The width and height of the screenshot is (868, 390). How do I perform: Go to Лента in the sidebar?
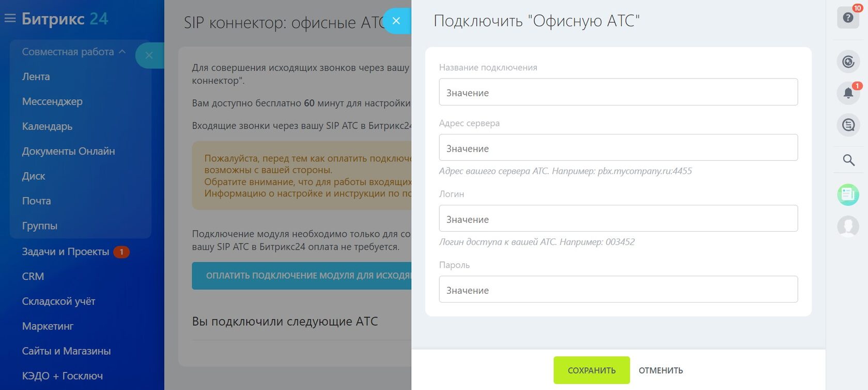click(x=36, y=77)
